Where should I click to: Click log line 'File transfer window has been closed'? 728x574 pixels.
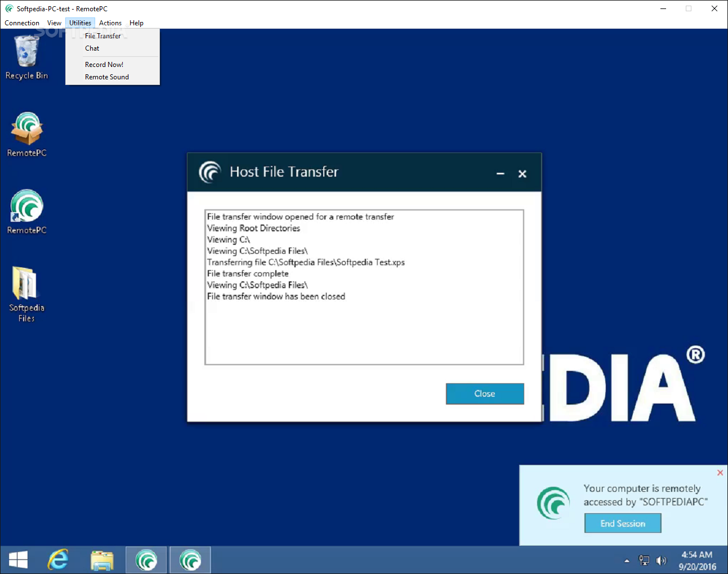276,297
